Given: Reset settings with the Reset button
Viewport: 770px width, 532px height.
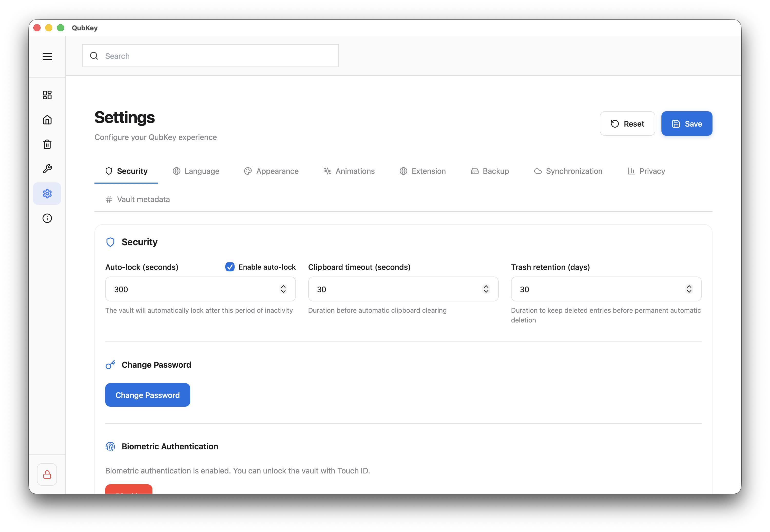Looking at the screenshot, I should (627, 124).
